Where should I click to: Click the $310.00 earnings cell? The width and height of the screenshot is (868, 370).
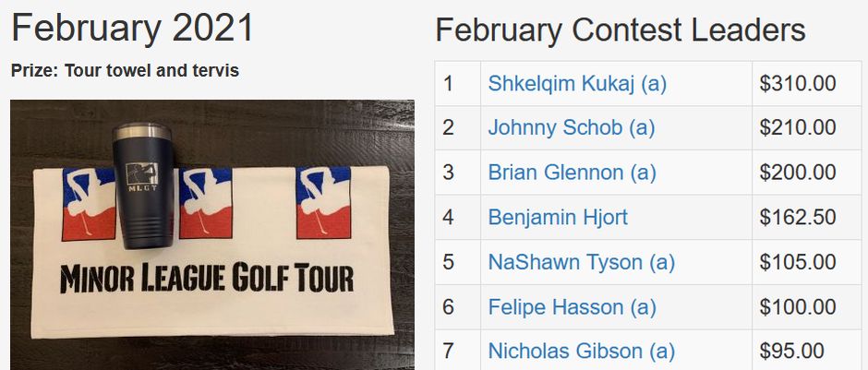[806, 84]
